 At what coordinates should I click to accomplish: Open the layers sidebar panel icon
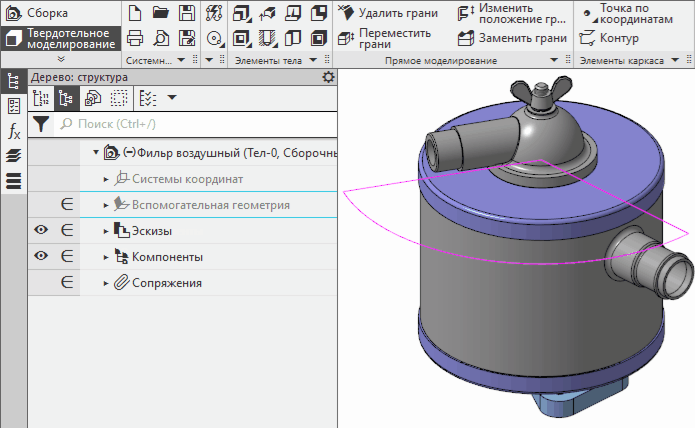14,155
